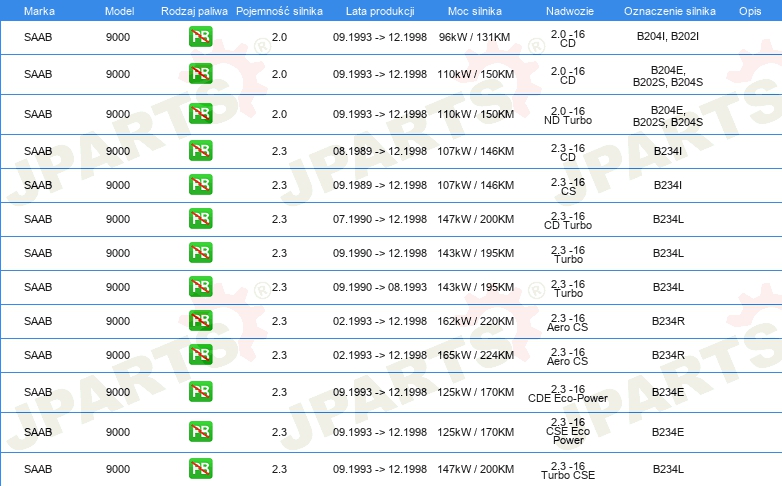Select SAAB in the CDE Eco-Power row
This screenshot has height=486, width=782.
coord(38,392)
